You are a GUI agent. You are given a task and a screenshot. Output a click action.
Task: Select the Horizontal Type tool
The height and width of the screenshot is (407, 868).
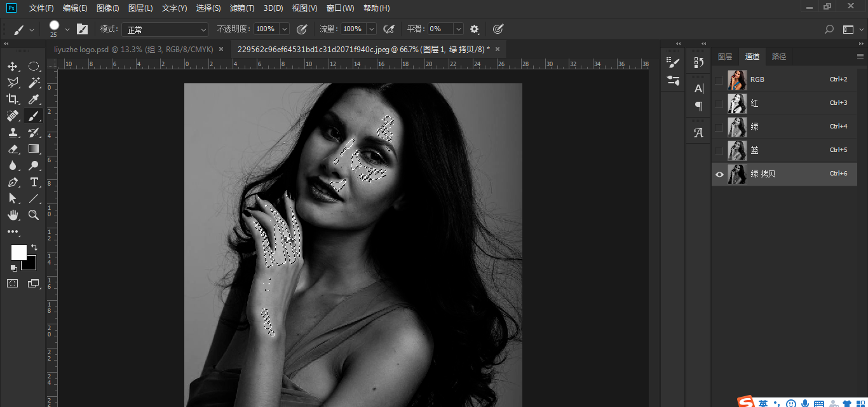34,182
